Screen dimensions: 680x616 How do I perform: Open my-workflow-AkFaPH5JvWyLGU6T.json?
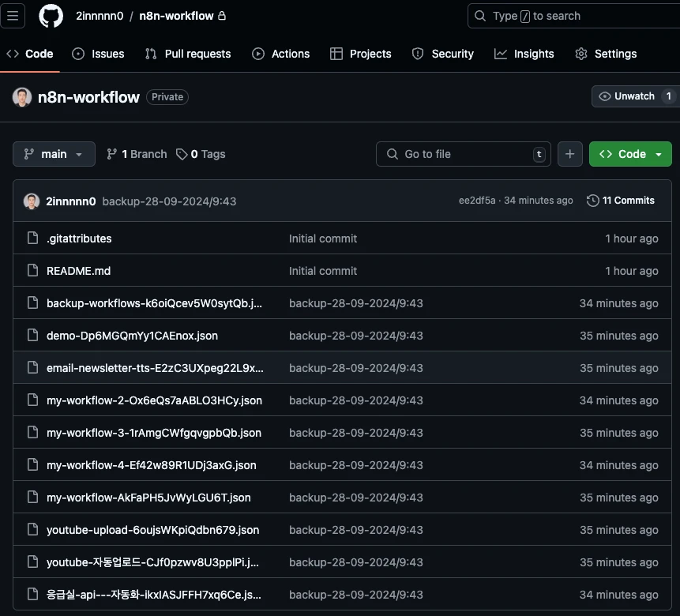point(148,498)
